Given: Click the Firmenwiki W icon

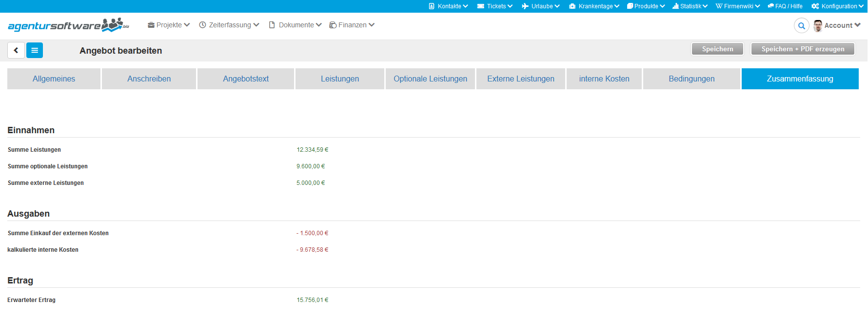Looking at the screenshot, I should click(719, 6).
